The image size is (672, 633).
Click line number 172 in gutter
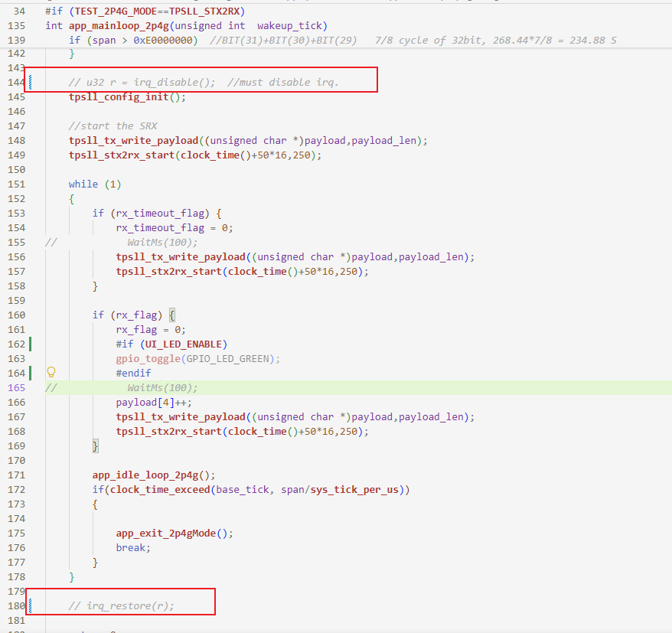[17, 490]
